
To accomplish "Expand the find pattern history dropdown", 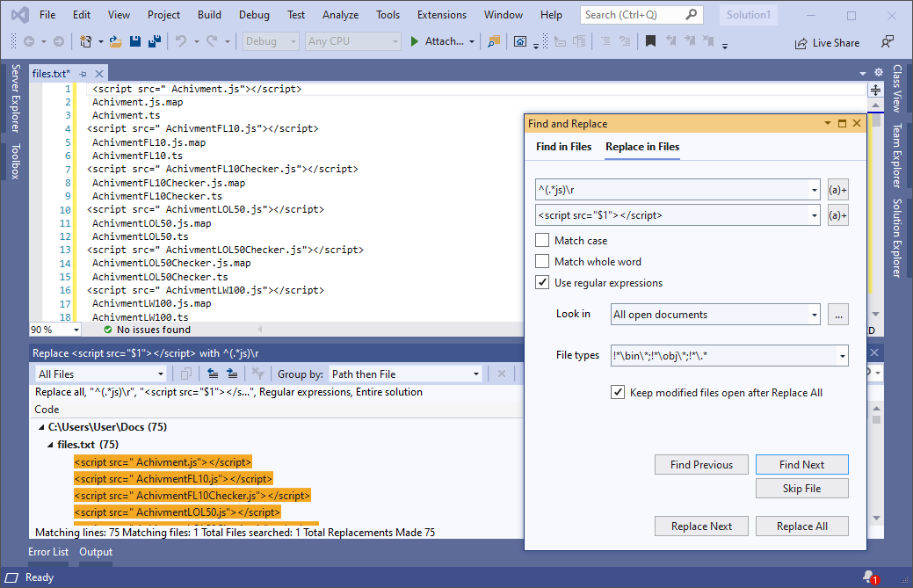I will pyautogui.click(x=814, y=190).
